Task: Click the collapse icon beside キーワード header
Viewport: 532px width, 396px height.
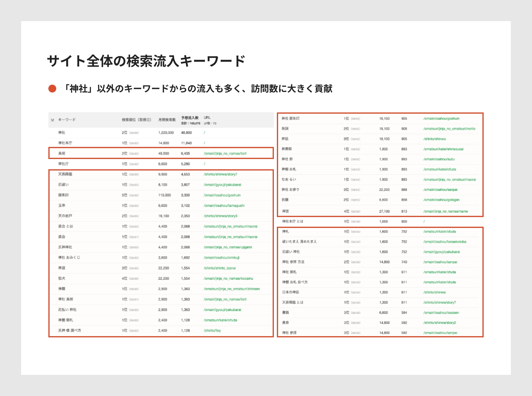Action: (x=53, y=120)
